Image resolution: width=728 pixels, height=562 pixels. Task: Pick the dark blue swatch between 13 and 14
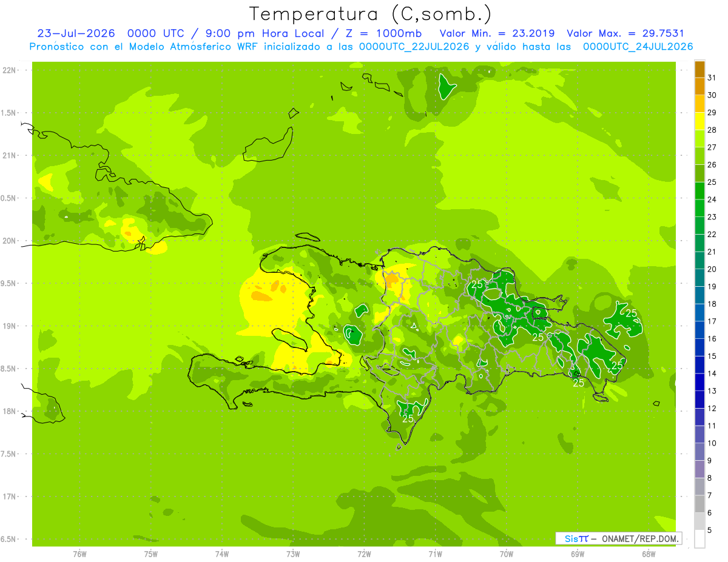pos(699,382)
